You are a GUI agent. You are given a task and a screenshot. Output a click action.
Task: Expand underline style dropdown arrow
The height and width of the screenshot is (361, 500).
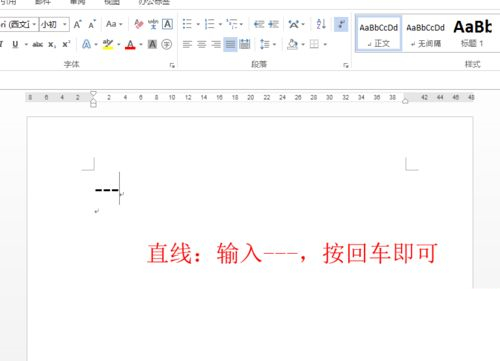tap(26, 44)
